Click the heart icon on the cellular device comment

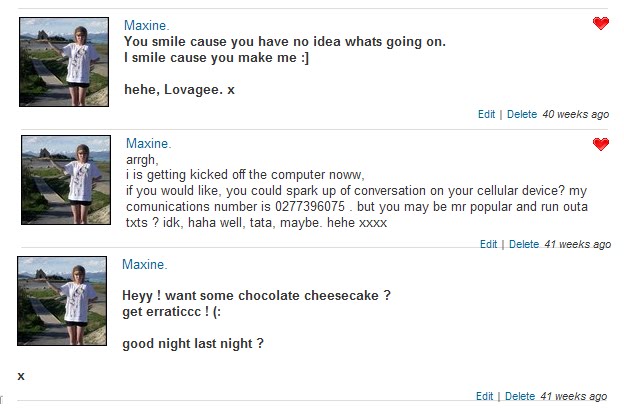(x=601, y=144)
